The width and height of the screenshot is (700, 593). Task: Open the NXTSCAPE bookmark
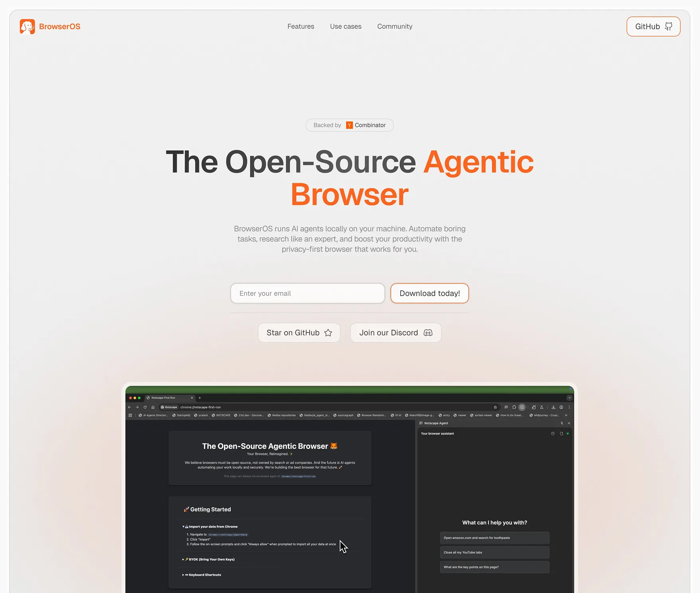click(221, 415)
